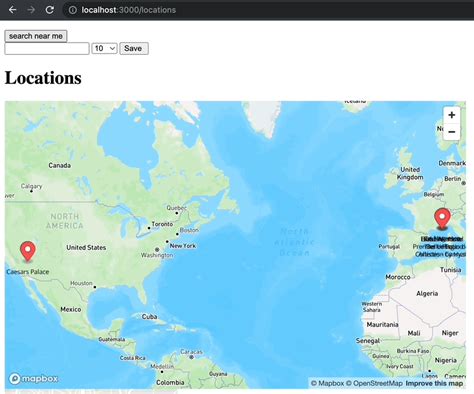Click the "Ivory Coast" country label
474x394 pixels.
400,366
